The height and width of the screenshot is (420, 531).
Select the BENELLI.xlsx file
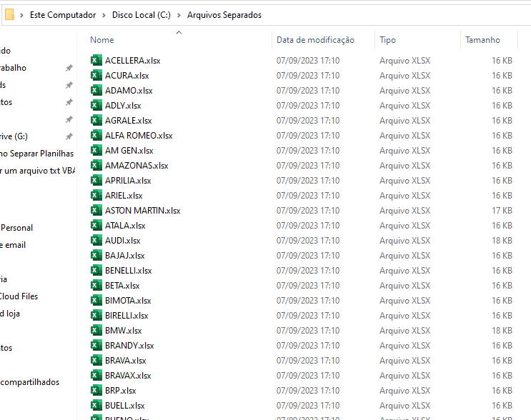pos(128,271)
